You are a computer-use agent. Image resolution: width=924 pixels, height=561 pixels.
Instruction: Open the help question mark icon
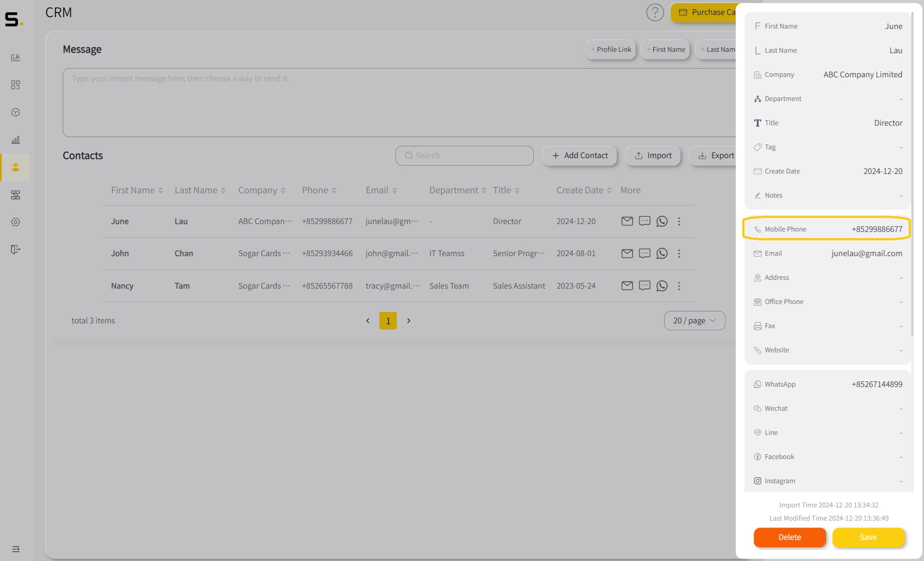coord(654,12)
